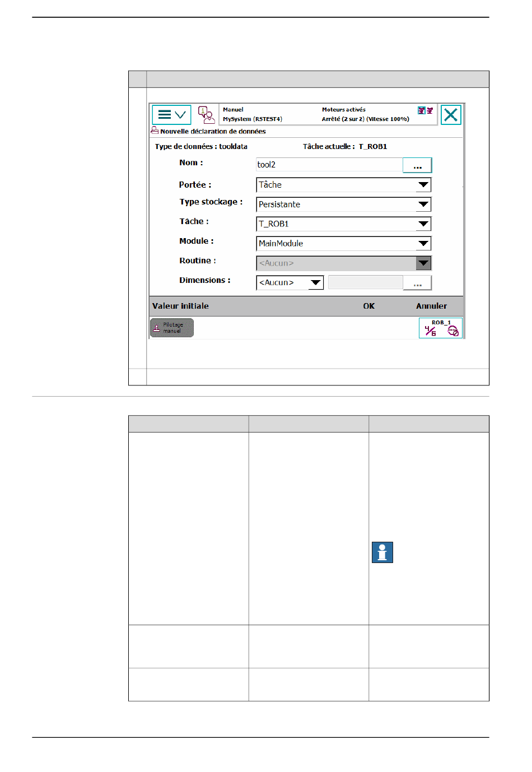This screenshot has height=772, width=532.
Task: Click the greyed-out Routine dropdown arrow
Action: [423, 263]
